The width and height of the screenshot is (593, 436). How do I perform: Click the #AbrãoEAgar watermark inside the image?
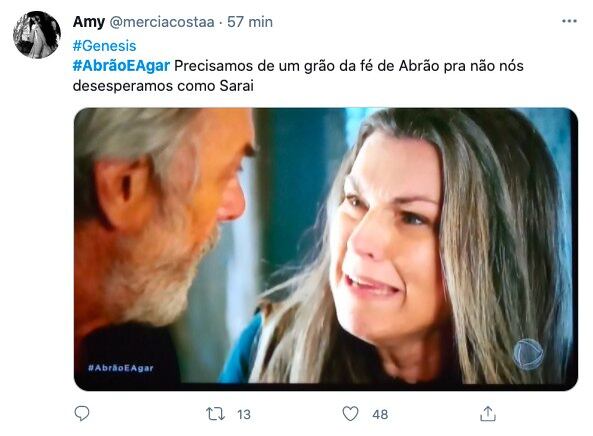click(121, 368)
